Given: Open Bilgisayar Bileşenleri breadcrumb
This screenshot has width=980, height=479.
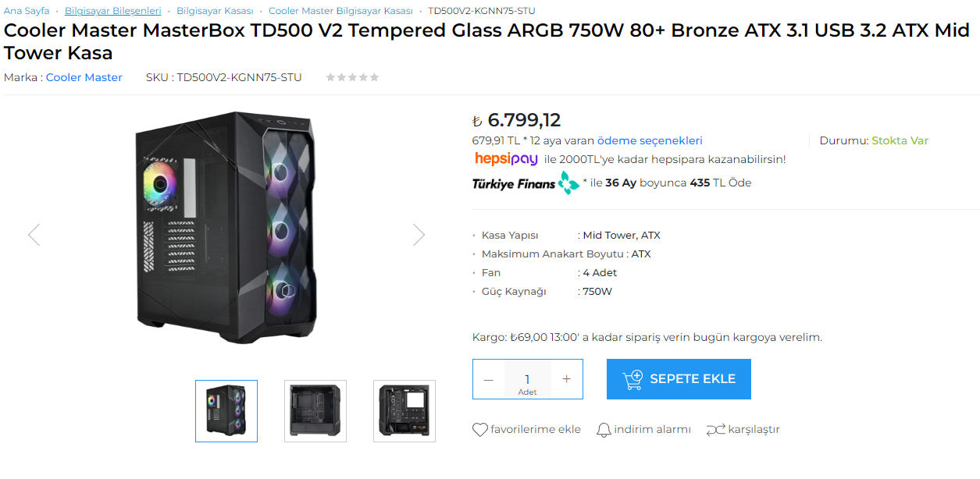Looking at the screenshot, I should (x=113, y=11).
